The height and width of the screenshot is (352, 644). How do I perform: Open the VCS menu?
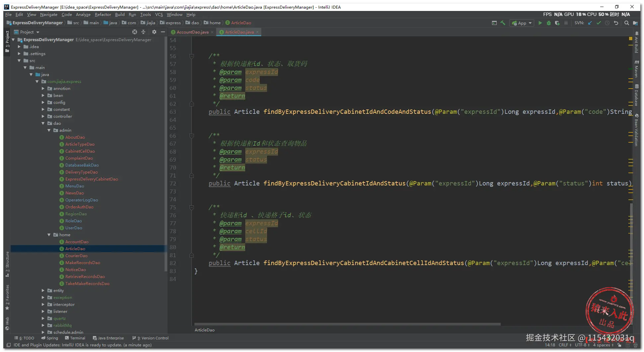(159, 15)
